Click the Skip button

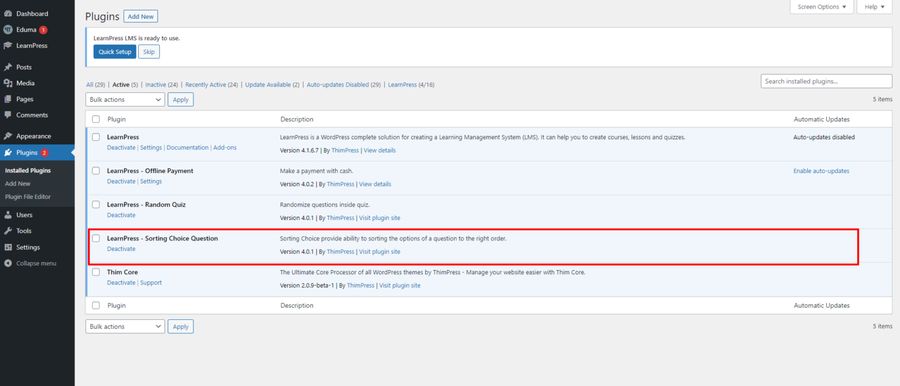[149, 52]
